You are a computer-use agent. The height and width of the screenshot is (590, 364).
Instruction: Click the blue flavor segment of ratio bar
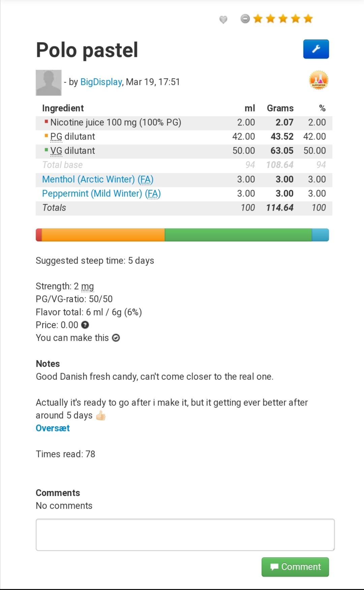pyautogui.click(x=320, y=235)
